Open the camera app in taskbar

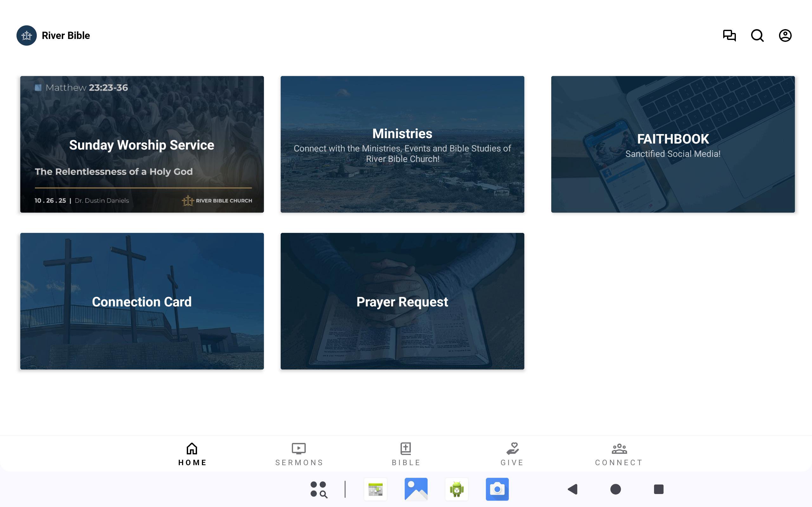pos(497,489)
